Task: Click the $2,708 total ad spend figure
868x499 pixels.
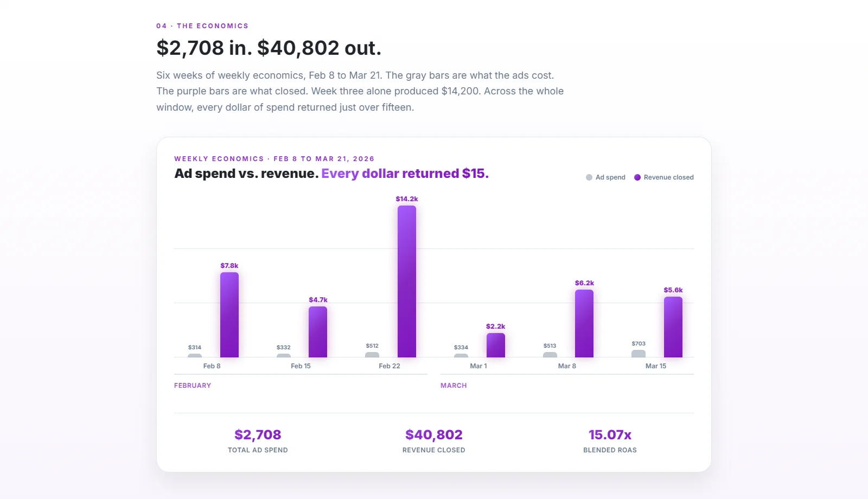Action: 258,434
